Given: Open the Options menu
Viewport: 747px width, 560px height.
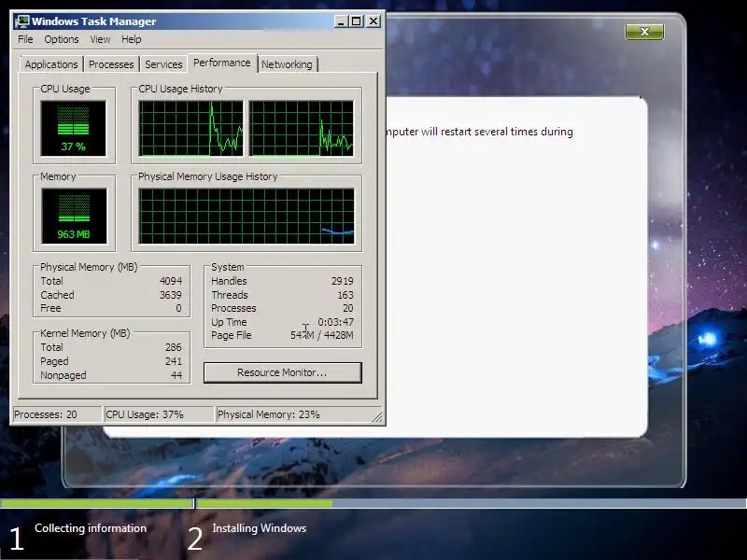Looking at the screenshot, I should (x=62, y=39).
